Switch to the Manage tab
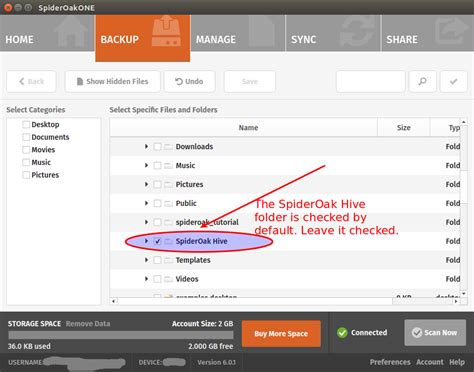 point(238,33)
